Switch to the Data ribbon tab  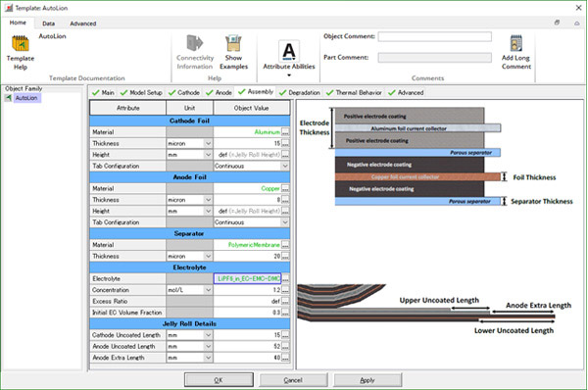click(48, 24)
